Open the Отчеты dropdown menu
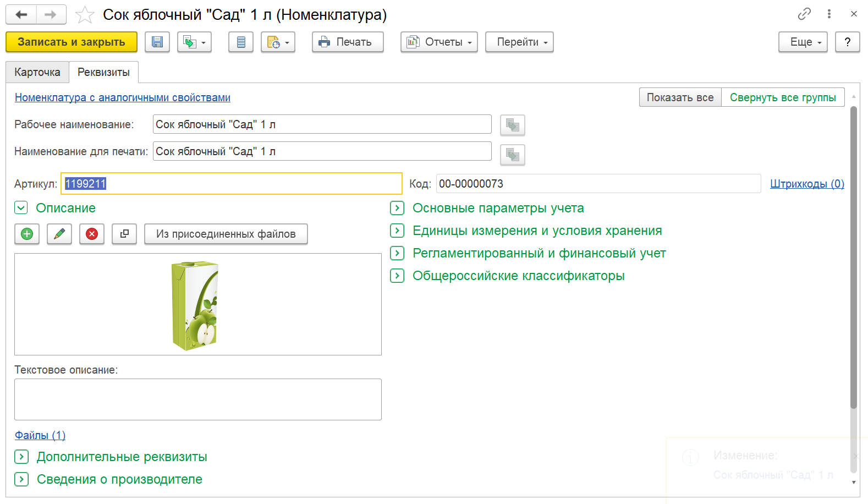This screenshot has height=504, width=868. [439, 42]
